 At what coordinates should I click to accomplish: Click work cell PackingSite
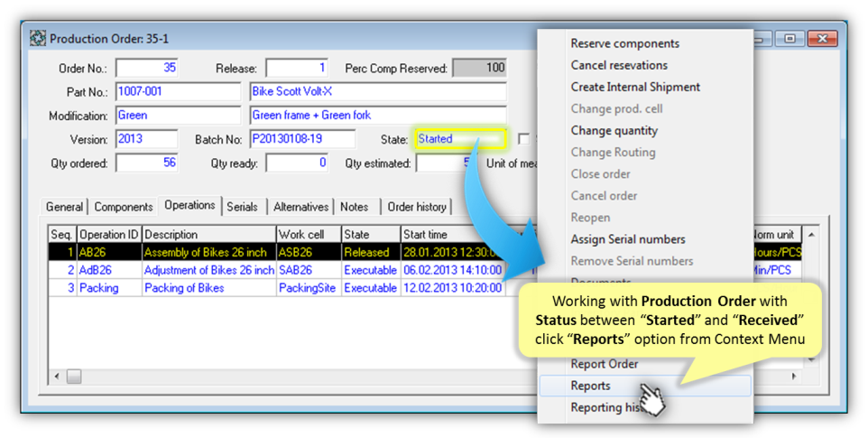click(x=308, y=288)
